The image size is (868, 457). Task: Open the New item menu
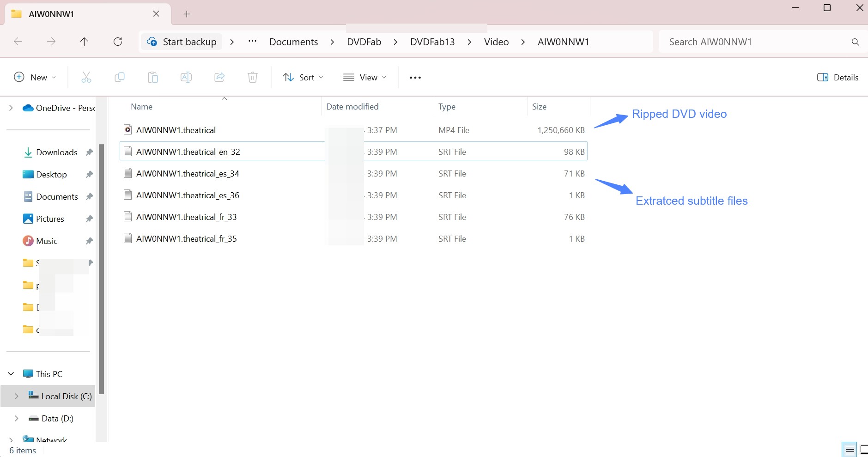35,77
